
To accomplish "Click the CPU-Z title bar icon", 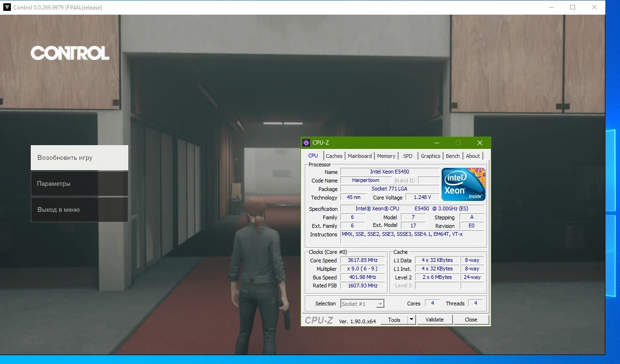I will click(306, 143).
